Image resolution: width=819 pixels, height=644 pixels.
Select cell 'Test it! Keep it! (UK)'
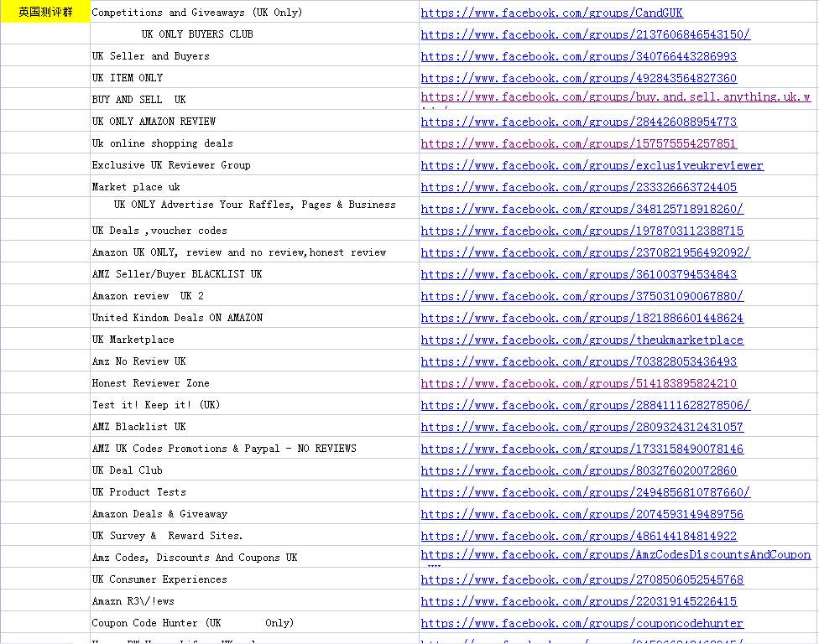click(254, 404)
